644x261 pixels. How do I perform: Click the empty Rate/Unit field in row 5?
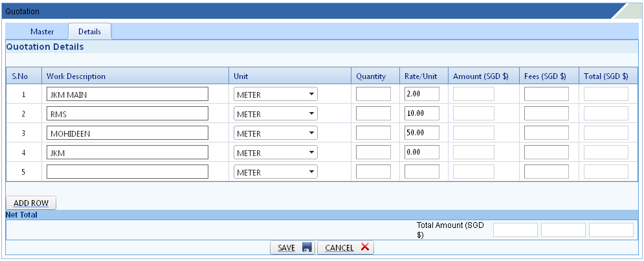422,172
